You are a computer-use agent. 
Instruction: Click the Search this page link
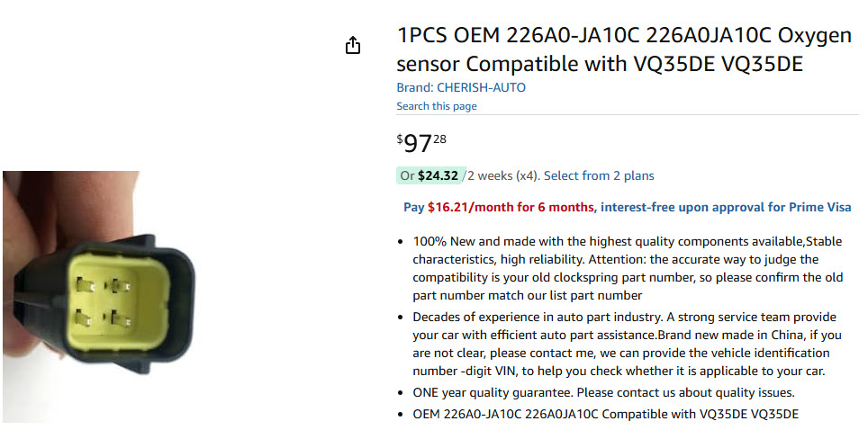[x=436, y=106]
